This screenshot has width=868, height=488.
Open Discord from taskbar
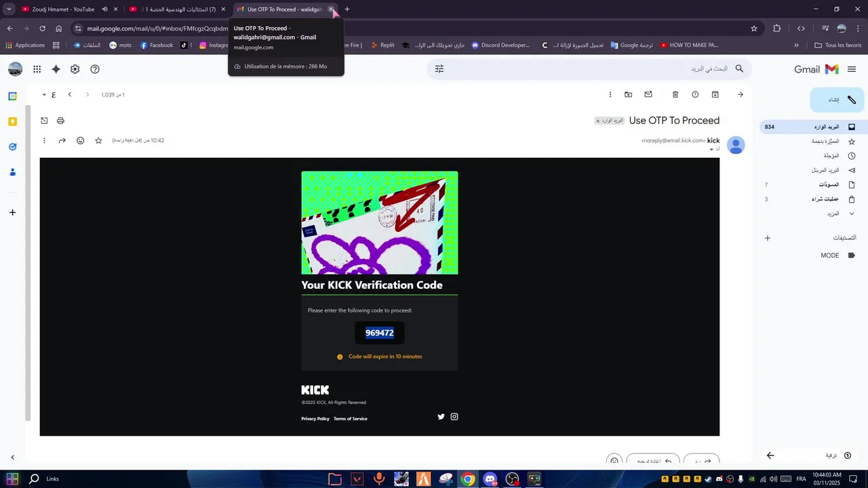pyautogui.click(x=490, y=479)
